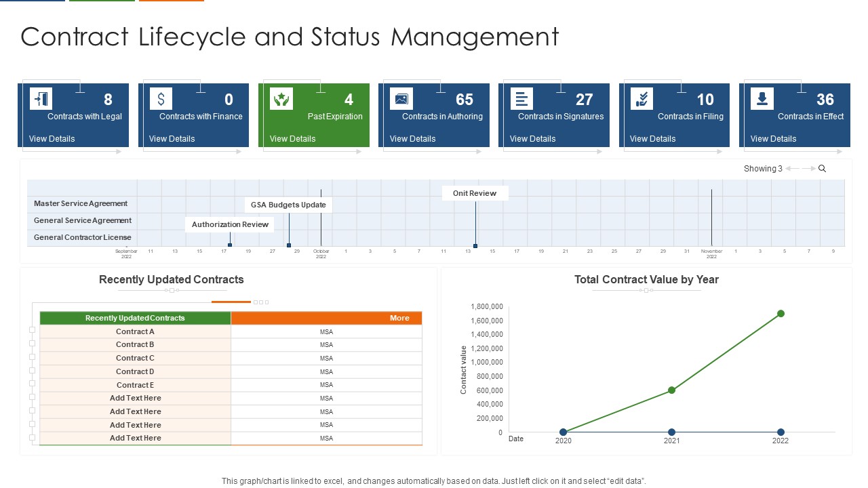Click the timeline search magnifier icon
Screen dimensions: 868x488
[x=822, y=169]
